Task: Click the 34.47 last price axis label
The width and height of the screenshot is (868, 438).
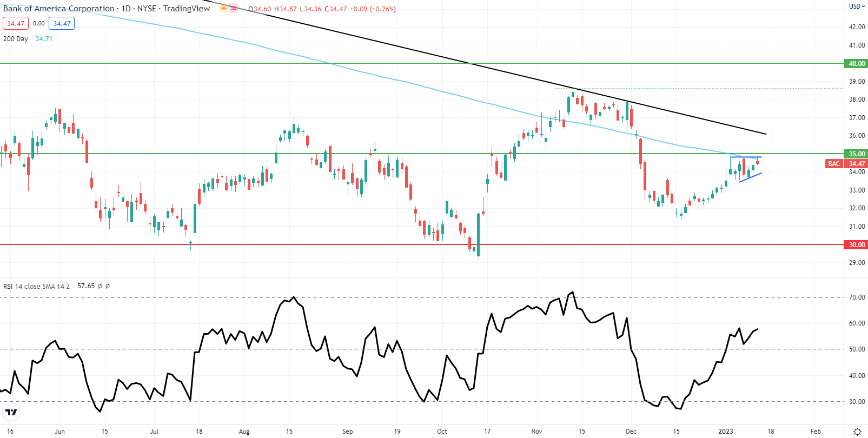Action: click(856, 164)
